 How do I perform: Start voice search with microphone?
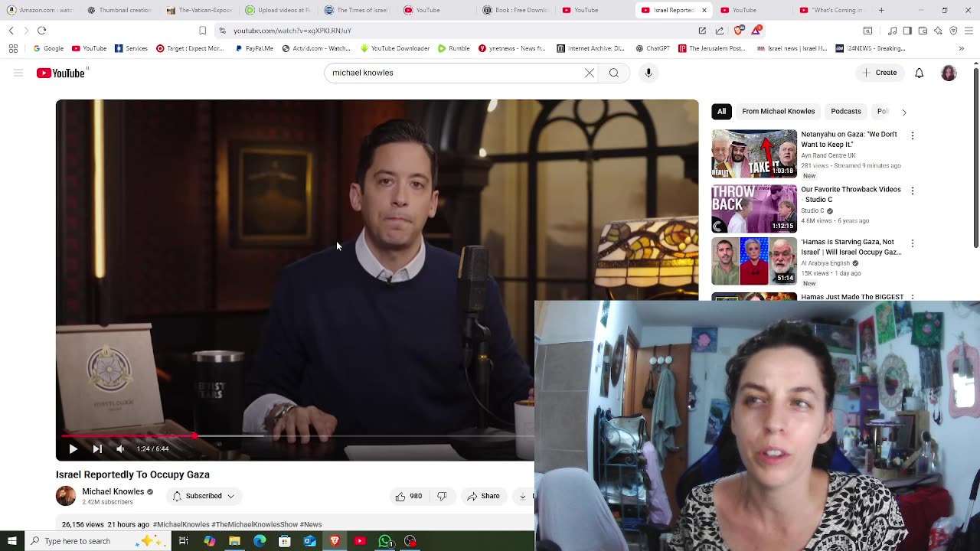pos(648,73)
